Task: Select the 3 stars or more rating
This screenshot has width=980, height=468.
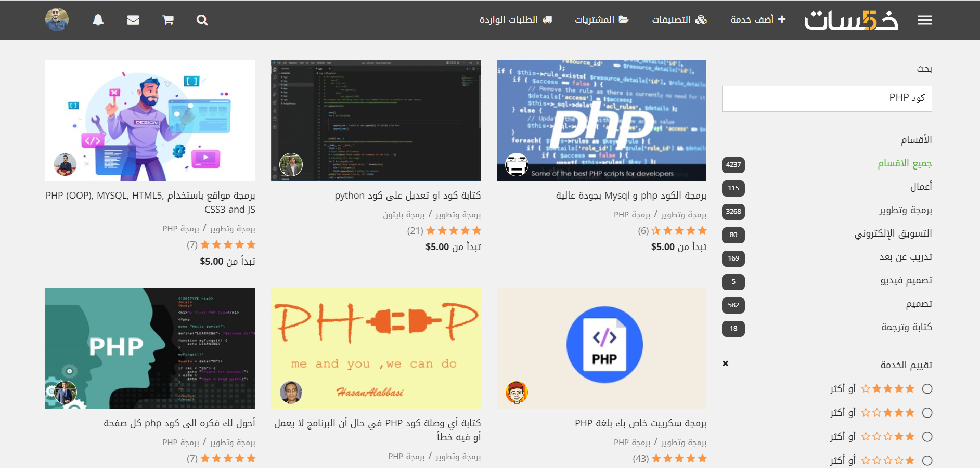Action: (927, 437)
